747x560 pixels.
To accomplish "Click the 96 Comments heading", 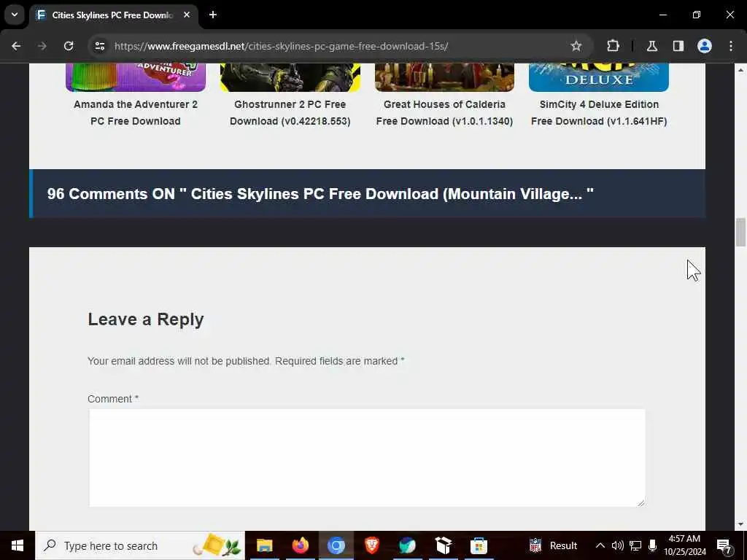I will (320, 194).
